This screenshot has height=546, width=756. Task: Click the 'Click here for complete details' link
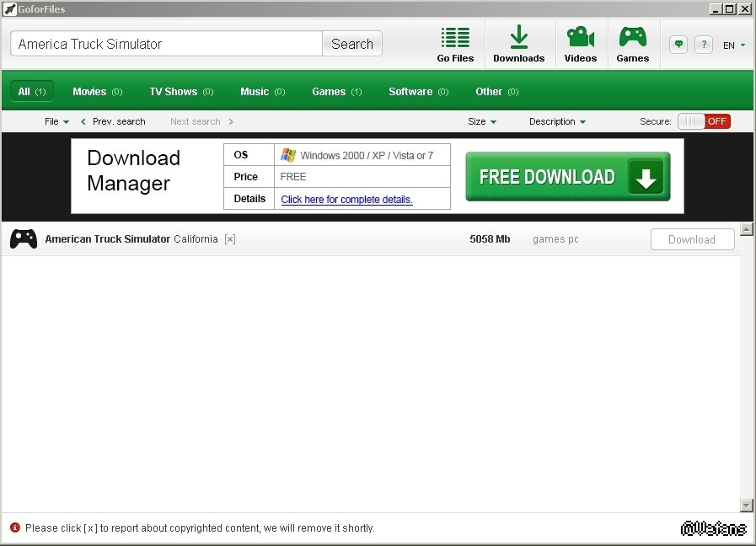[x=346, y=200]
